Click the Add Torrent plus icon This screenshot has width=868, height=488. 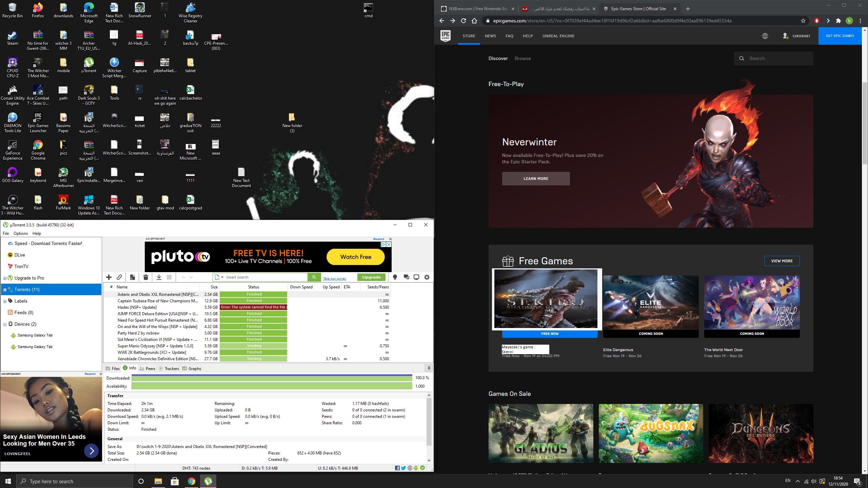[109, 277]
